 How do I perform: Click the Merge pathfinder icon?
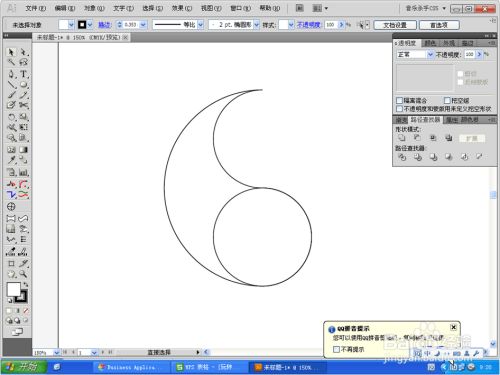(433, 157)
